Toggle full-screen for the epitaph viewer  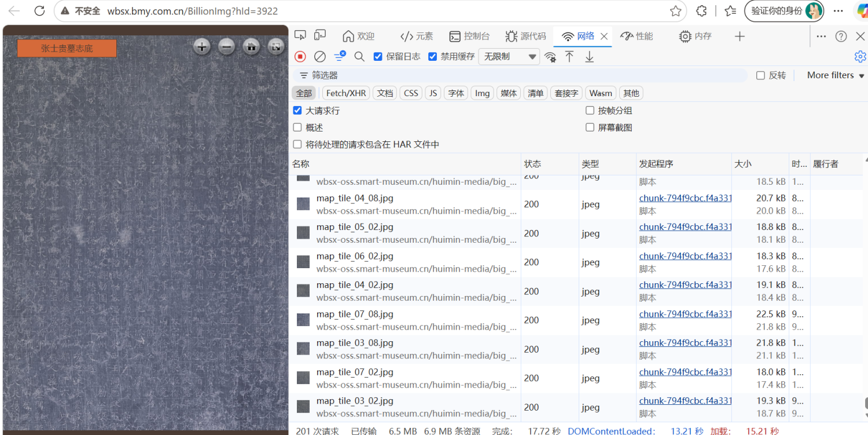(276, 47)
